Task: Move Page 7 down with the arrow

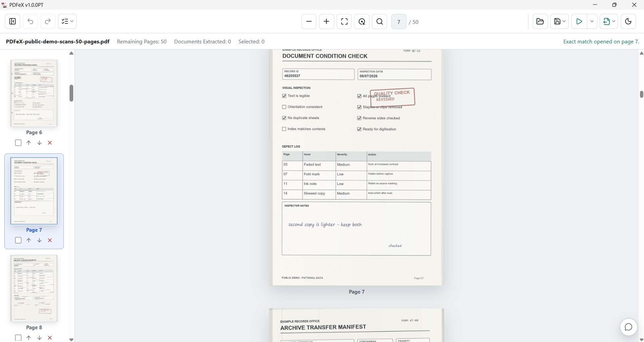Action: [x=39, y=240]
